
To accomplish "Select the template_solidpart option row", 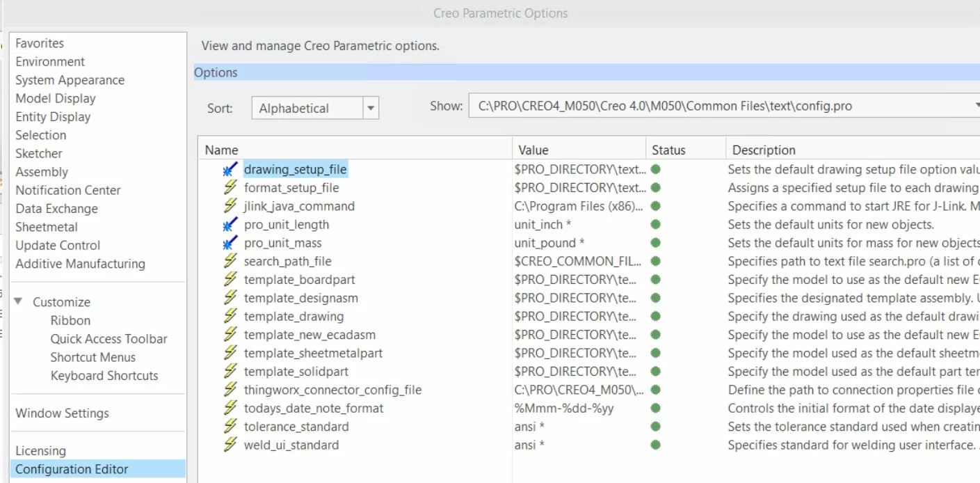I will coord(589,371).
